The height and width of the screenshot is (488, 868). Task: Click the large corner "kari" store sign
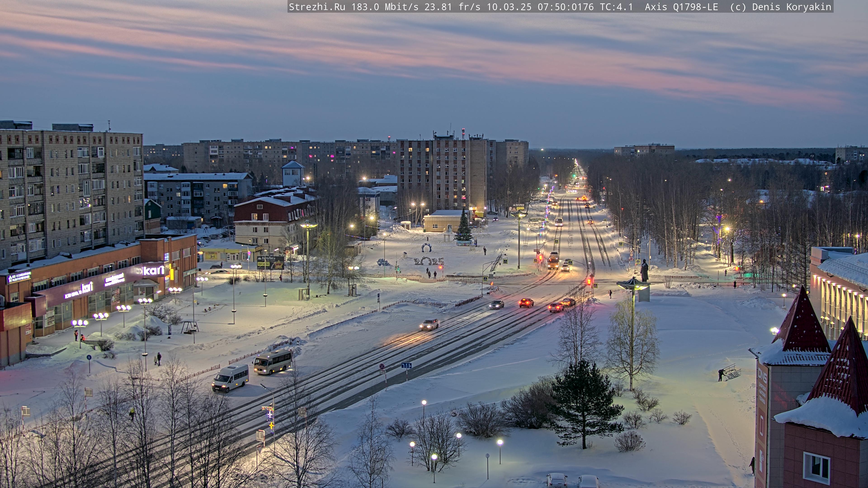click(x=154, y=270)
